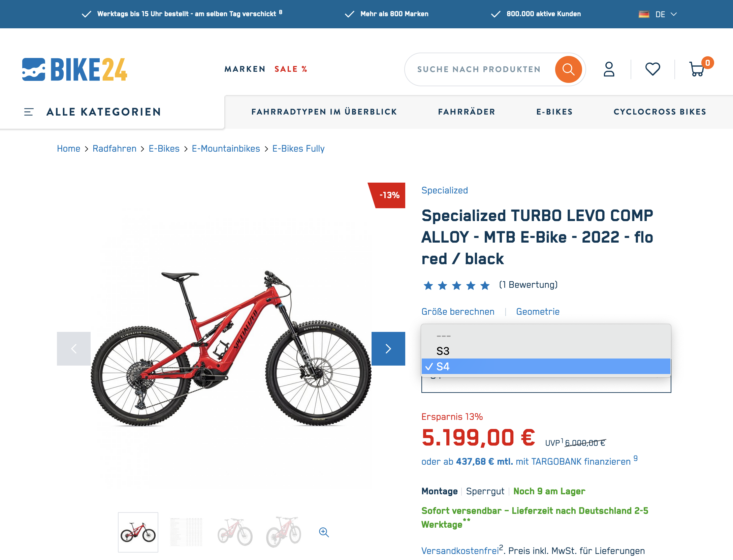Click the E-Mountainbikes breadcrumb link

[x=226, y=149]
